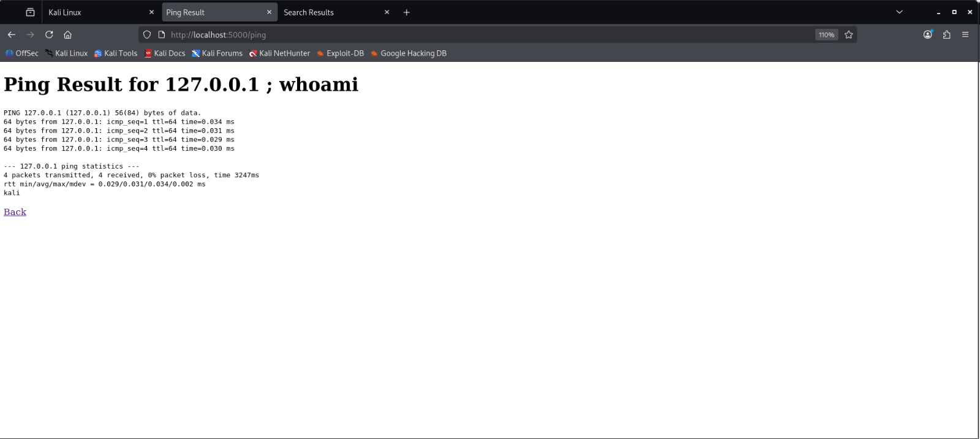Image resolution: width=980 pixels, height=439 pixels.
Task: Open the Kali NetHunter bookmark
Action: pos(279,53)
